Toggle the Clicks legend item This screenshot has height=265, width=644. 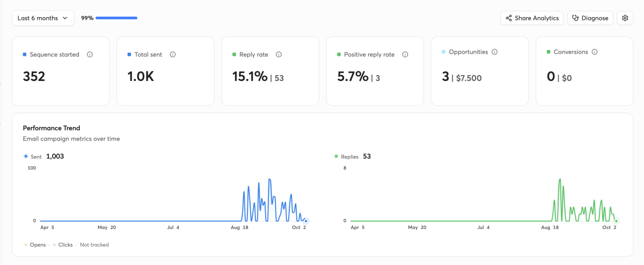coord(63,245)
